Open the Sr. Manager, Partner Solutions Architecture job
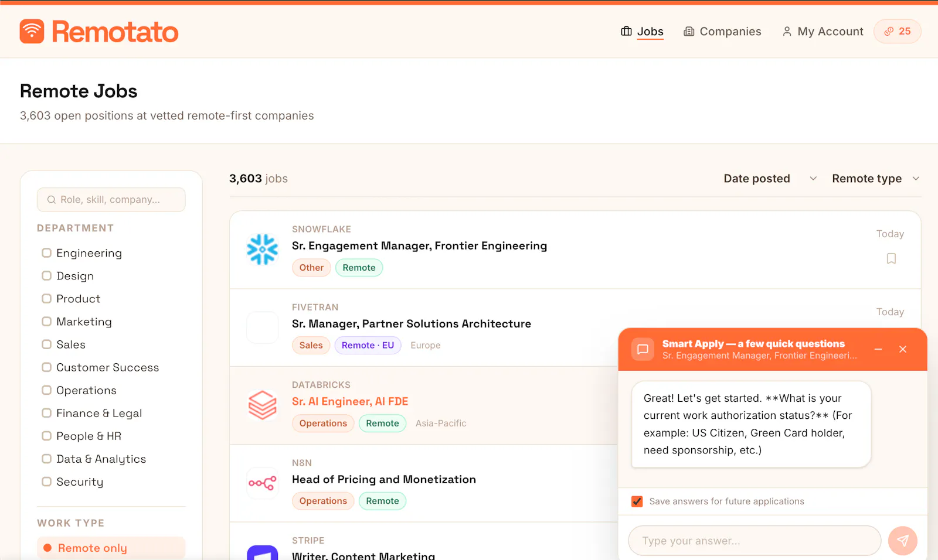The height and width of the screenshot is (560, 938). pos(412,324)
